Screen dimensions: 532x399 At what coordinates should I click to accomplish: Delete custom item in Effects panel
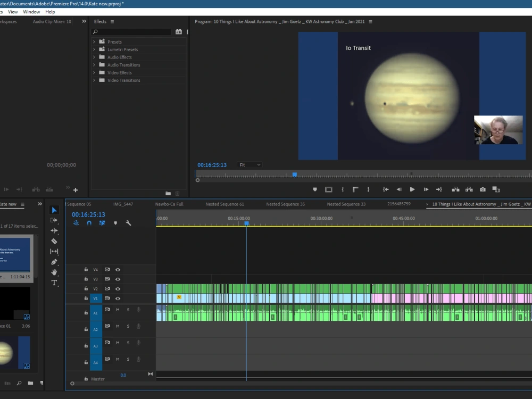click(x=178, y=194)
